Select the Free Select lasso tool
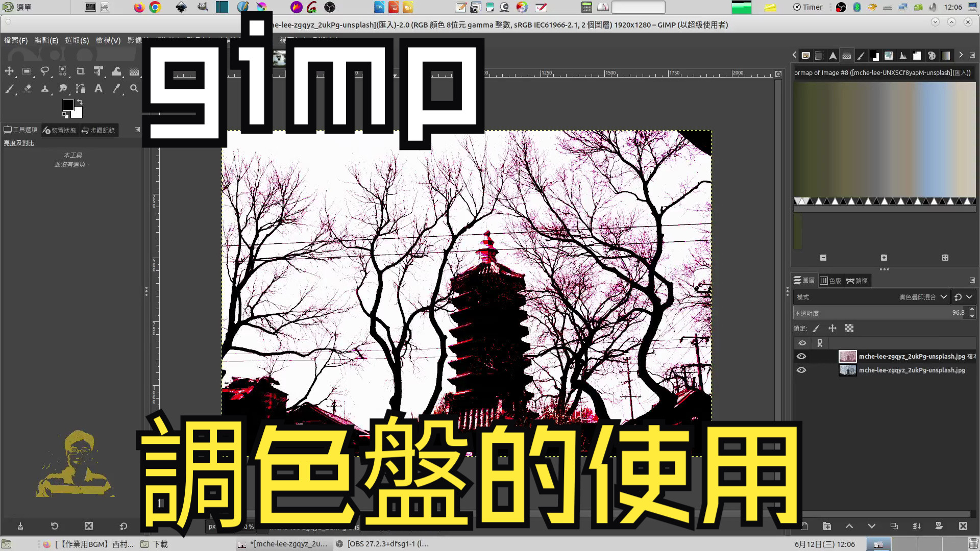Image resolution: width=980 pixels, height=551 pixels. pos(45,71)
